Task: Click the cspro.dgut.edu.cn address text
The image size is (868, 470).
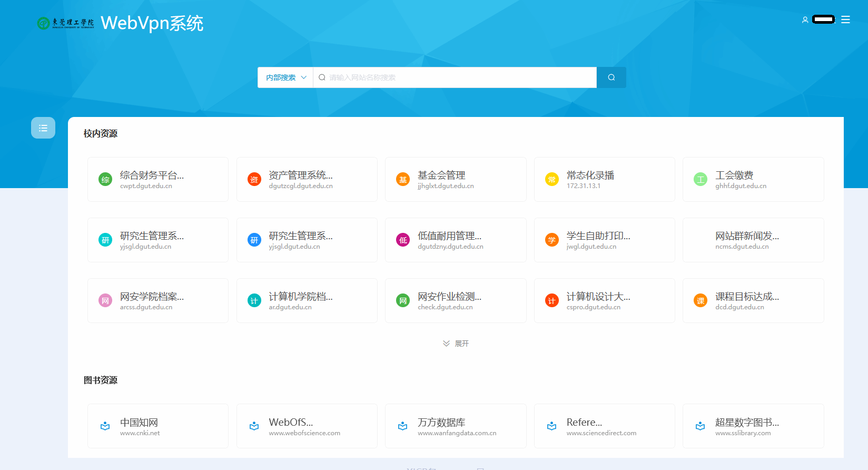Action: tap(594, 307)
